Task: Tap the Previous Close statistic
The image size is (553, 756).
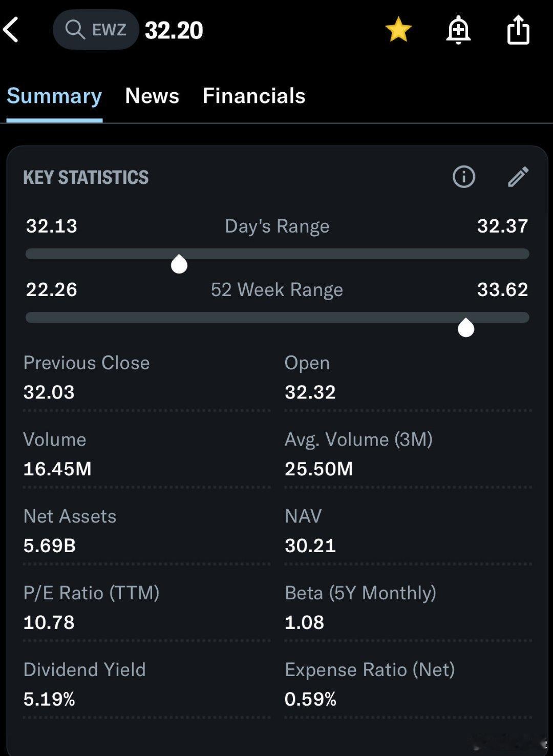Action: [86, 377]
